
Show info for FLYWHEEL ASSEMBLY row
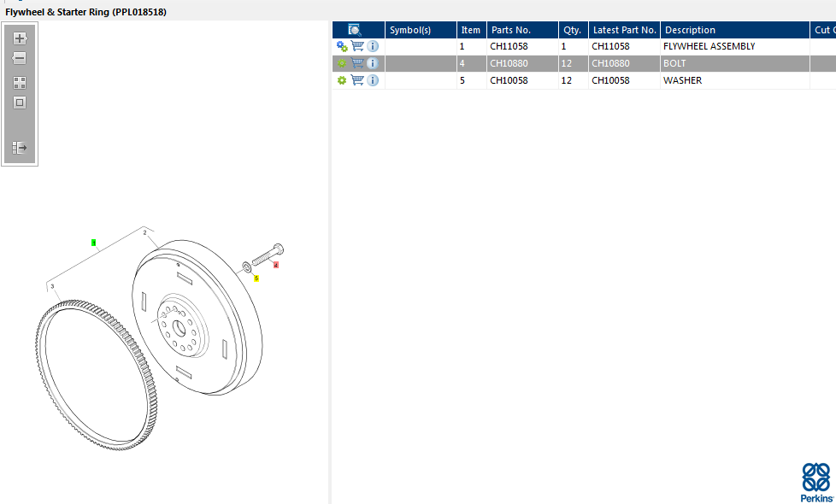point(373,46)
